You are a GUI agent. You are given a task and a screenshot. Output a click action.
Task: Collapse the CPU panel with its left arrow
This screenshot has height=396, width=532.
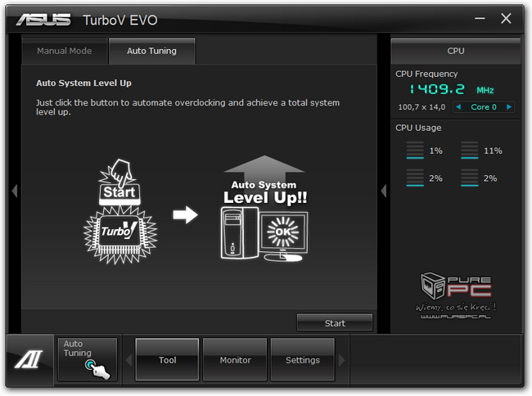[x=384, y=191]
